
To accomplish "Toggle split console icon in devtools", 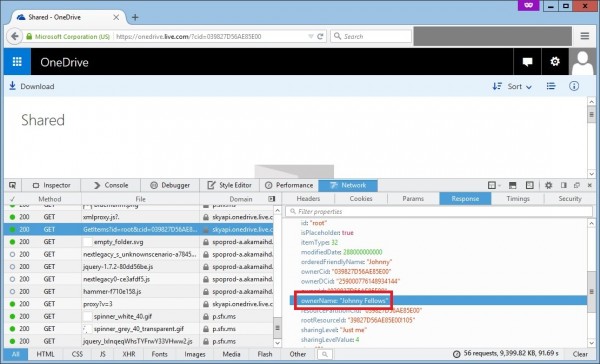I will (x=512, y=185).
